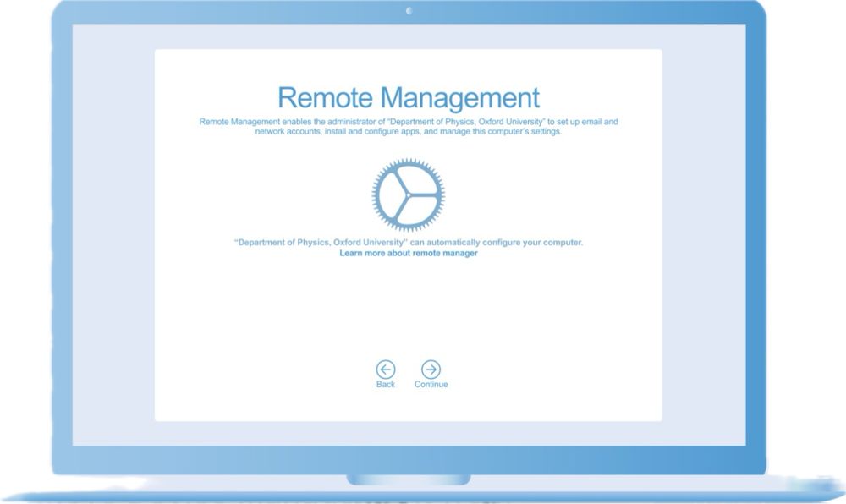Open Learn more about remote manager link

409,253
